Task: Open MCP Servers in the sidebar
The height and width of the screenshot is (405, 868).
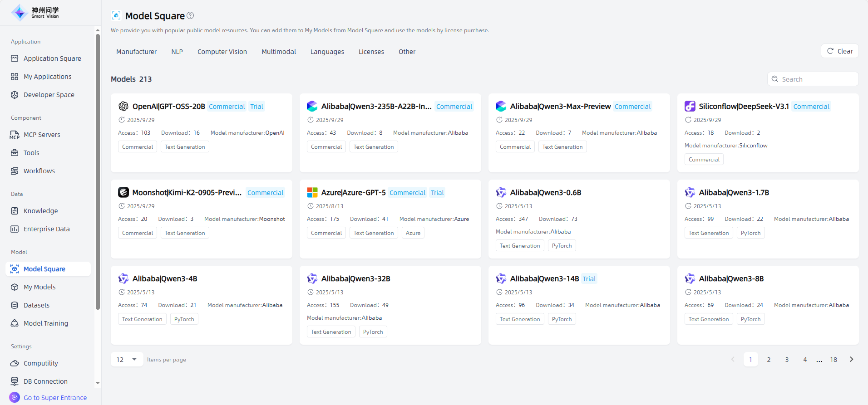Action: coord(41,135)
